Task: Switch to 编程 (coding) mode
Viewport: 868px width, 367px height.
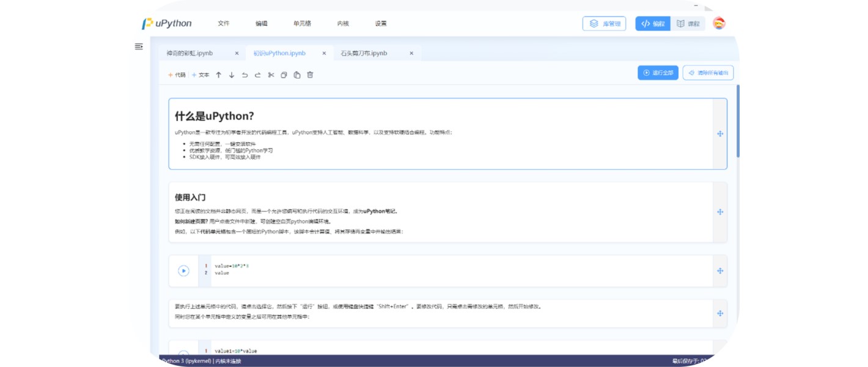Action: (x=653, y=24)
